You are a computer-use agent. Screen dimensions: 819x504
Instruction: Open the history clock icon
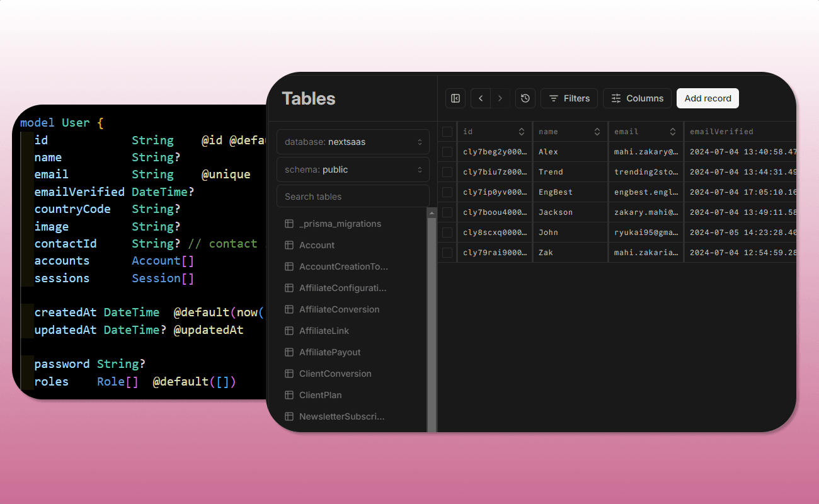click(x=525, y=98)
